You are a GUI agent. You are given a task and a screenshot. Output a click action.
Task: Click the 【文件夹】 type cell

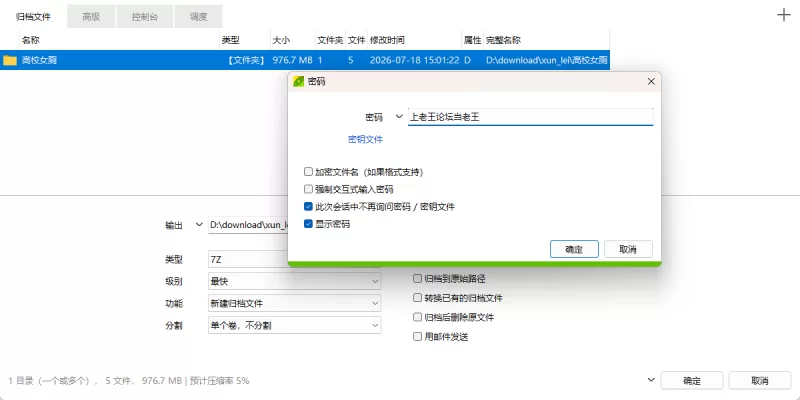tap(247, 60)
